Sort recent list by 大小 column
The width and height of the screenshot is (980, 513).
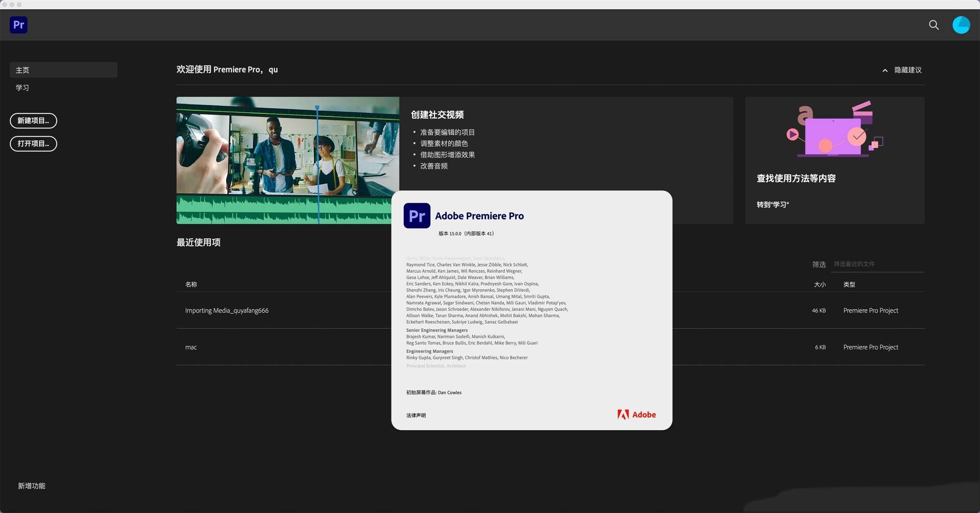(820, 284)
